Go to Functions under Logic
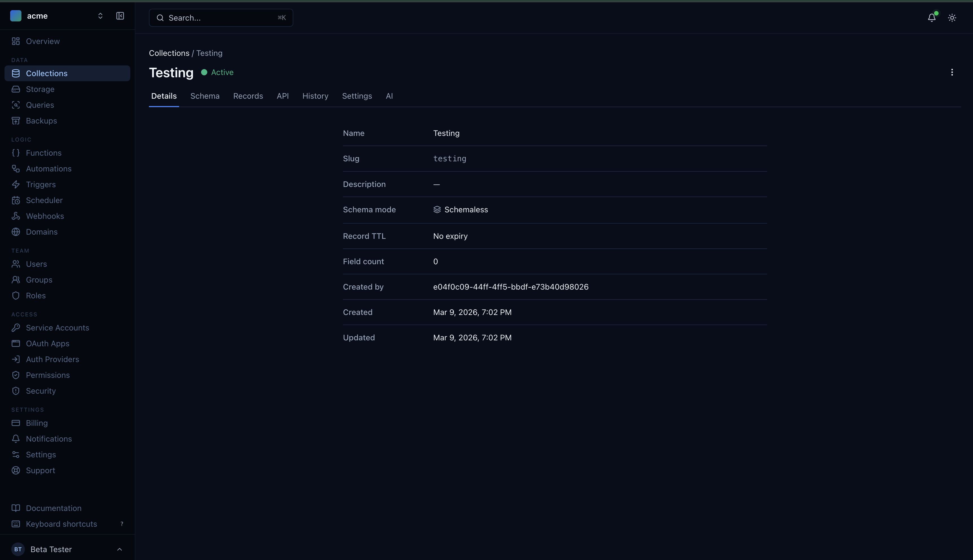973x560 pixels. point(43,152)
